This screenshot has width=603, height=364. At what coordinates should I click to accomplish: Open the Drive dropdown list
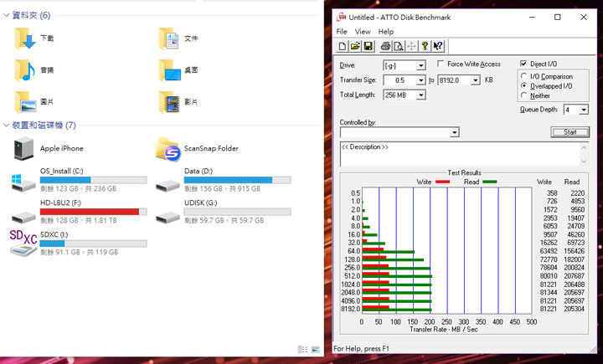pyautogui.click(x=420, y=65)
